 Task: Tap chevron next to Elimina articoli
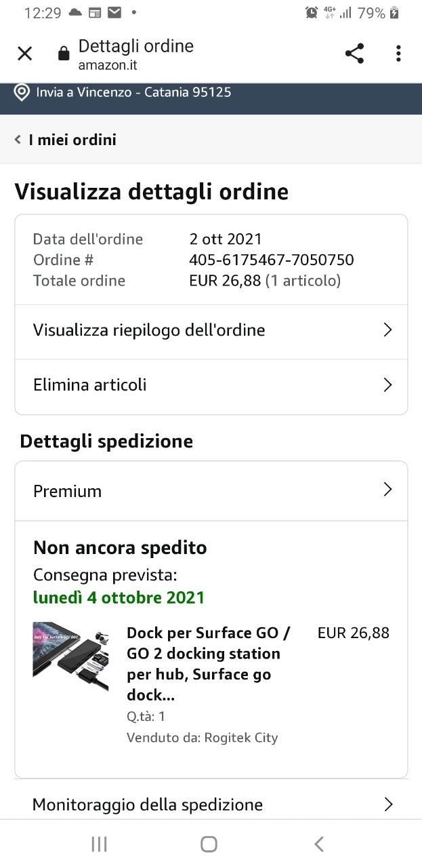click(x=387, y=385)
